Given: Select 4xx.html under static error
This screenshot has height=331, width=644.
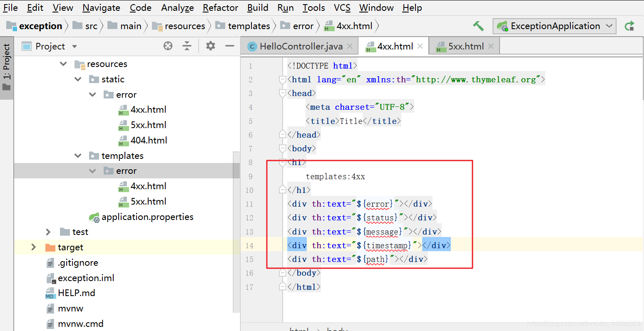Looking at the screenshot, I should [x=142, y=110].
